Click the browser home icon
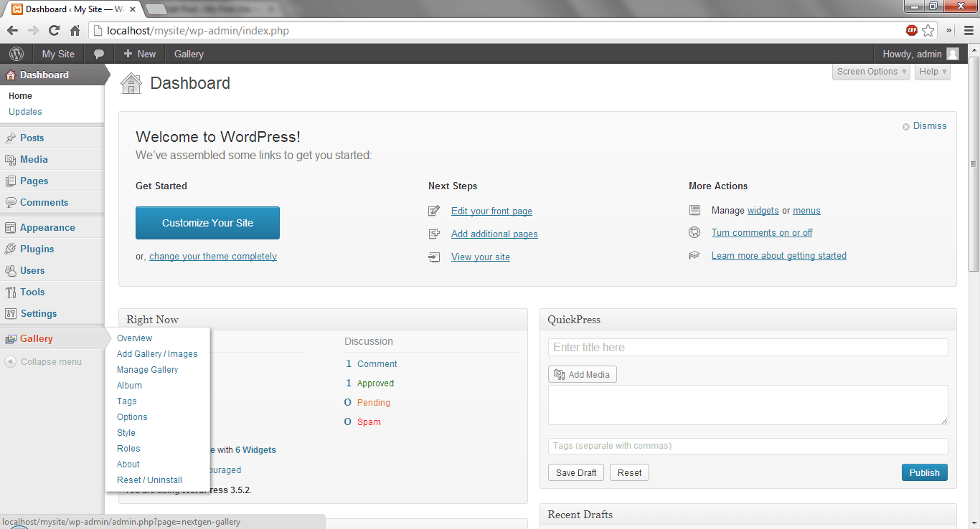980x529 pixels. point(75,31)
